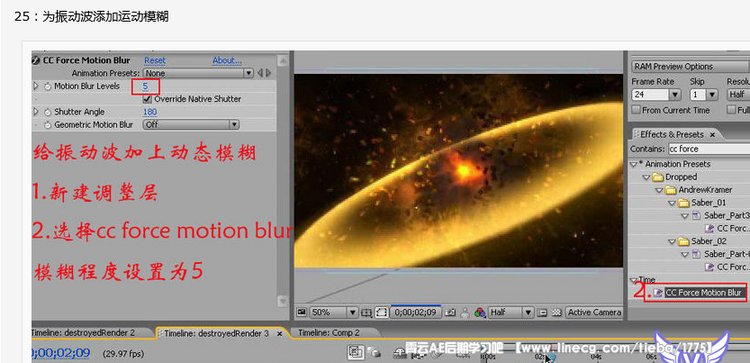Collapse the Saber_02 folder triangle
750x363 pixels.
click(x=672, y=242)
